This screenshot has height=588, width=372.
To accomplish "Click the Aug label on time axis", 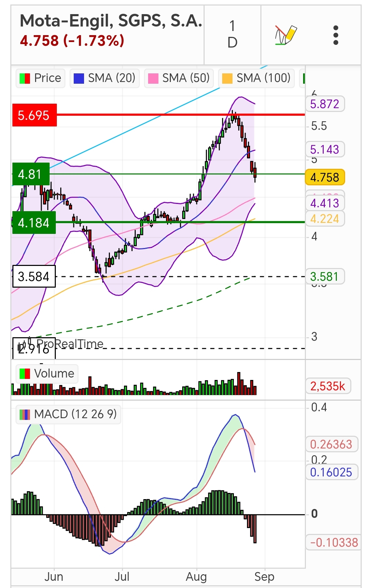I will [x=196, y=576].
